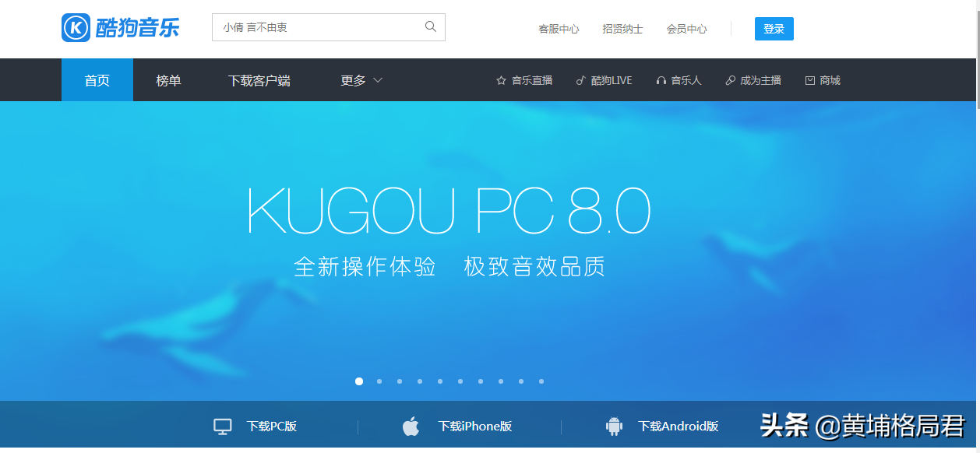Open the 客服中心 link
This screenshot has width=980, height=453.
coord(559,29)
